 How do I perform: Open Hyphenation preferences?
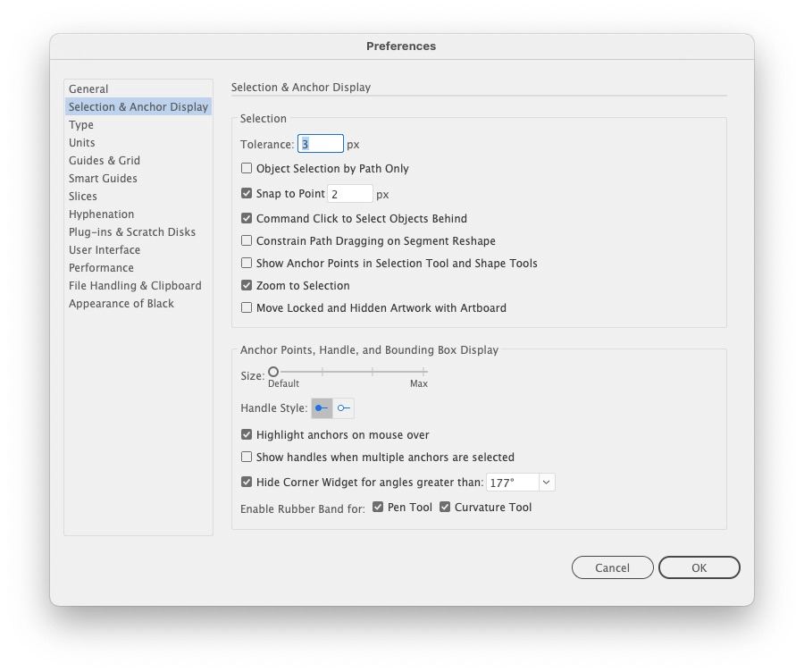point(138,214)
